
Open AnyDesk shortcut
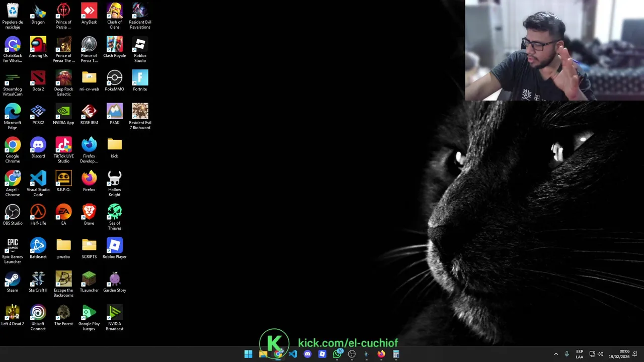(89, 14)
